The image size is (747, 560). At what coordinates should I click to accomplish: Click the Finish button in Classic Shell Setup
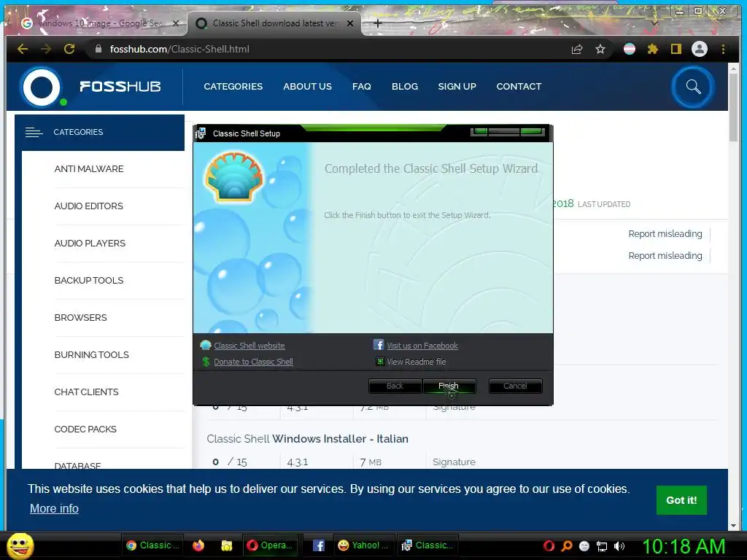[x=449, y=386]
